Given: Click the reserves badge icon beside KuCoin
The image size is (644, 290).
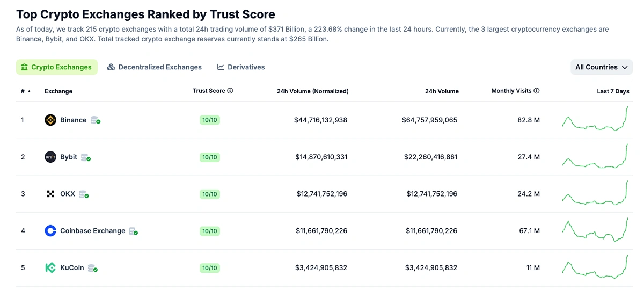Looking at the screenshot, I should click(x=93, y=268).
